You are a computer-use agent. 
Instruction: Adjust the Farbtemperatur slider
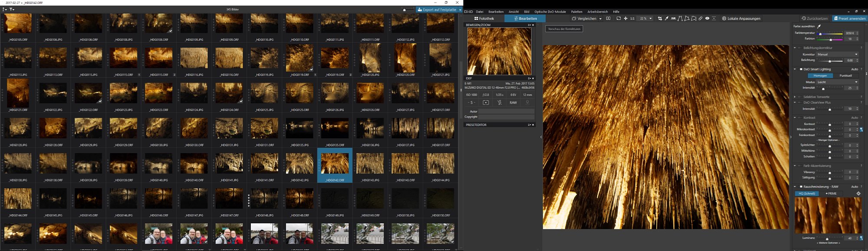[830, 33]
